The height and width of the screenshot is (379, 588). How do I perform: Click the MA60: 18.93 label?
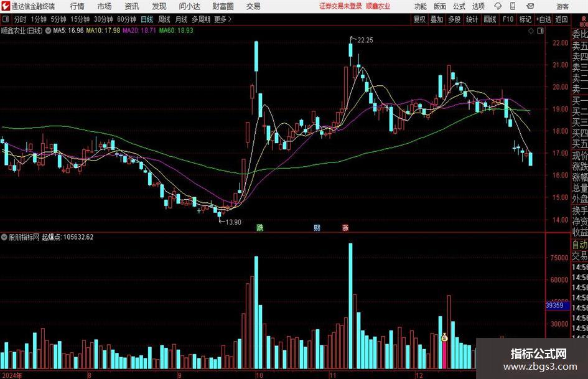pyautogui.click(x=176, y=30)
